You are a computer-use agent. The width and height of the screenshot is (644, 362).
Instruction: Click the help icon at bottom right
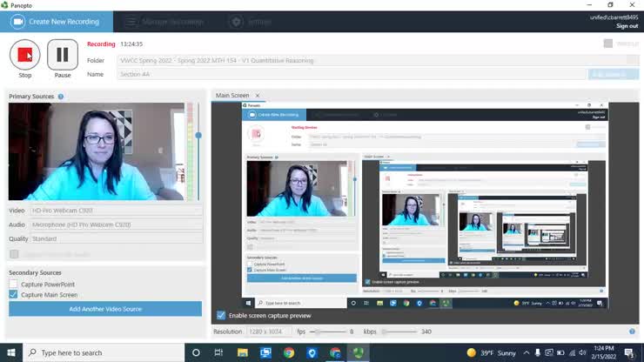(x=632, y=332)
